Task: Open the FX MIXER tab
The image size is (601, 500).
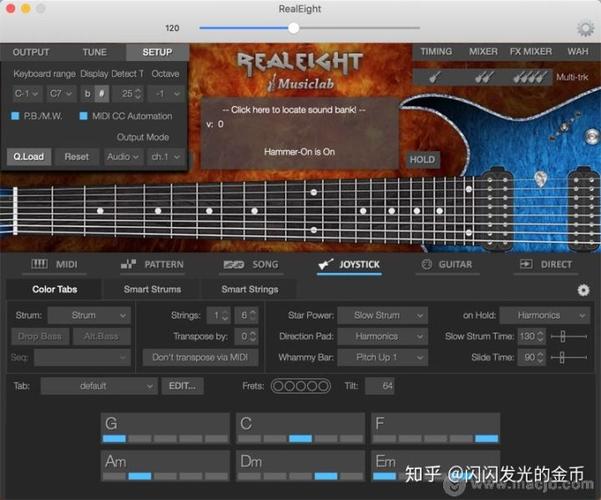Action: point(531,51)
